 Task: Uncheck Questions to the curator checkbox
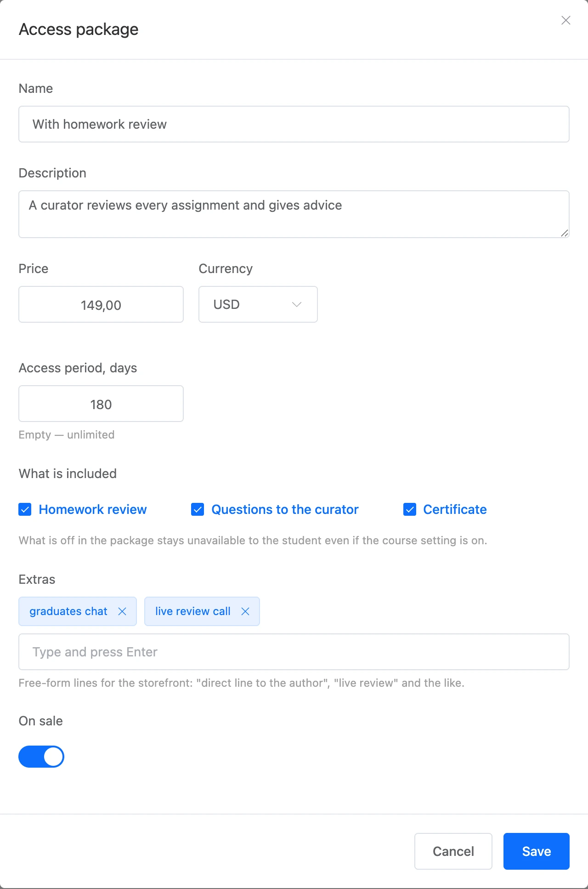point(198,509)
